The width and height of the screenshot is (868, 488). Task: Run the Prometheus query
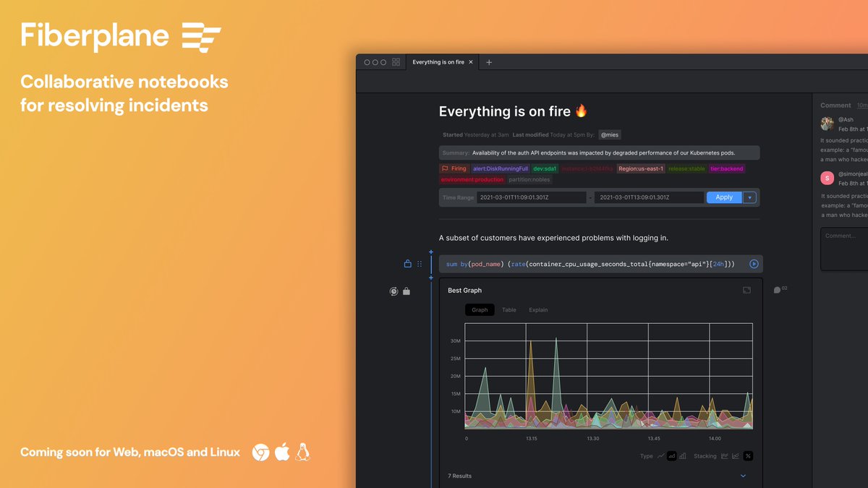(x=754, y=264)
